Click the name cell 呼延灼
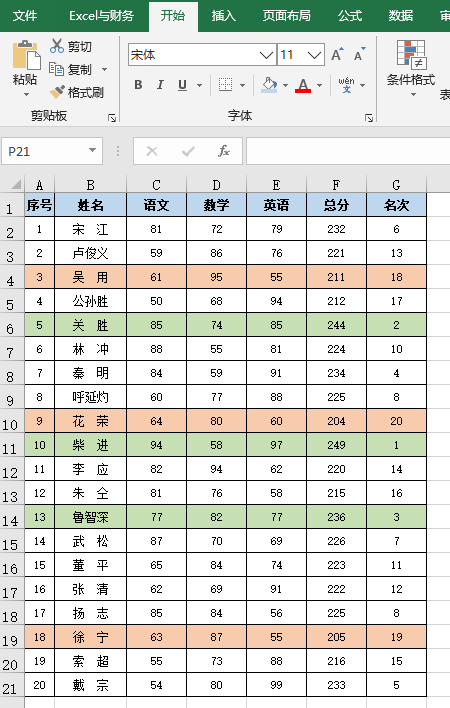Viewport: 450px width, 708px height. (x=90, y=397)
